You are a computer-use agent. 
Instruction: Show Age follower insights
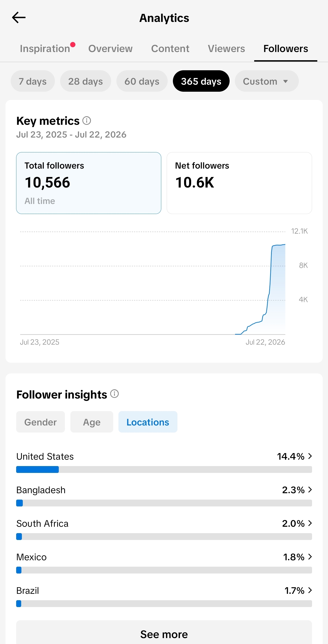coord(92,422)
